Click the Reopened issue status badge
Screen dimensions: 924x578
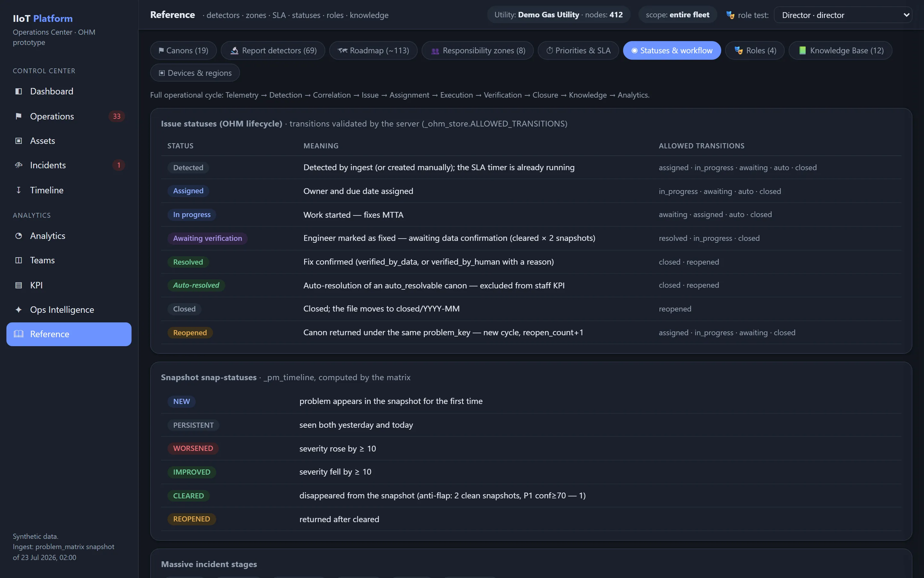coord(190,333)
